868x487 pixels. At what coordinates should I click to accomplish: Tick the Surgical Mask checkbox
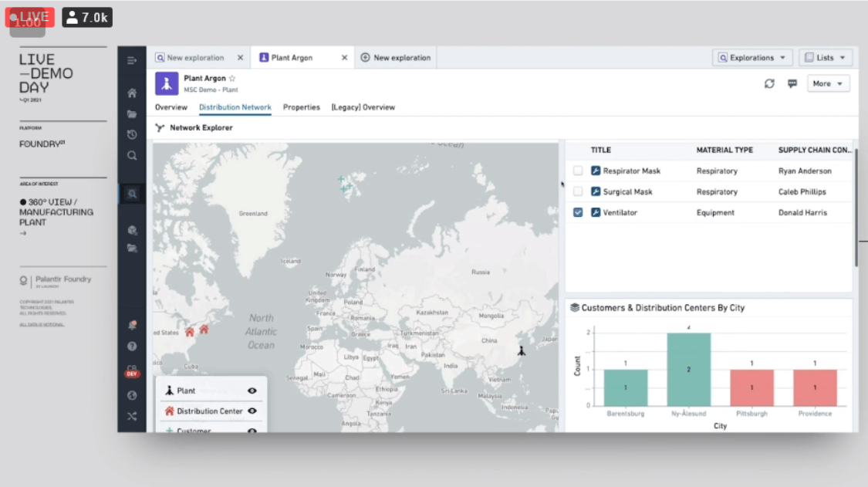tap(578, 191)
